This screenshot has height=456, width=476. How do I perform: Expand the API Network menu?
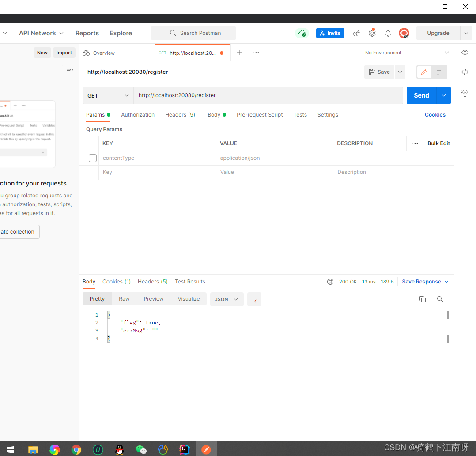[41, 33]
